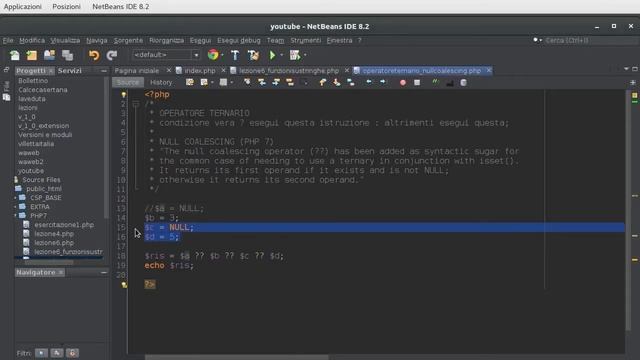
Task: Switch to the Pagina iniziale tab
Action: click(137, 71)
